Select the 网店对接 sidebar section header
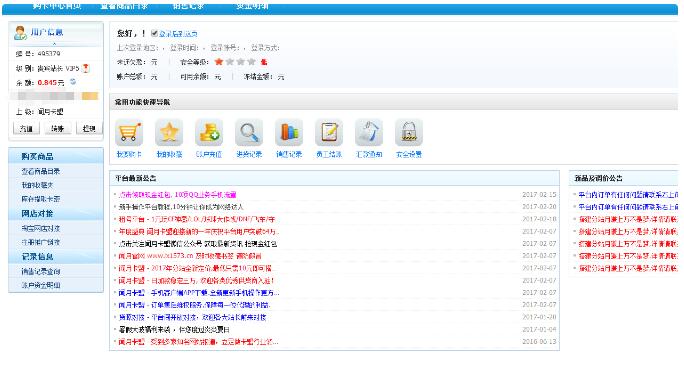The width and height of the screenshot is (684, 366). tap(56, 213)
